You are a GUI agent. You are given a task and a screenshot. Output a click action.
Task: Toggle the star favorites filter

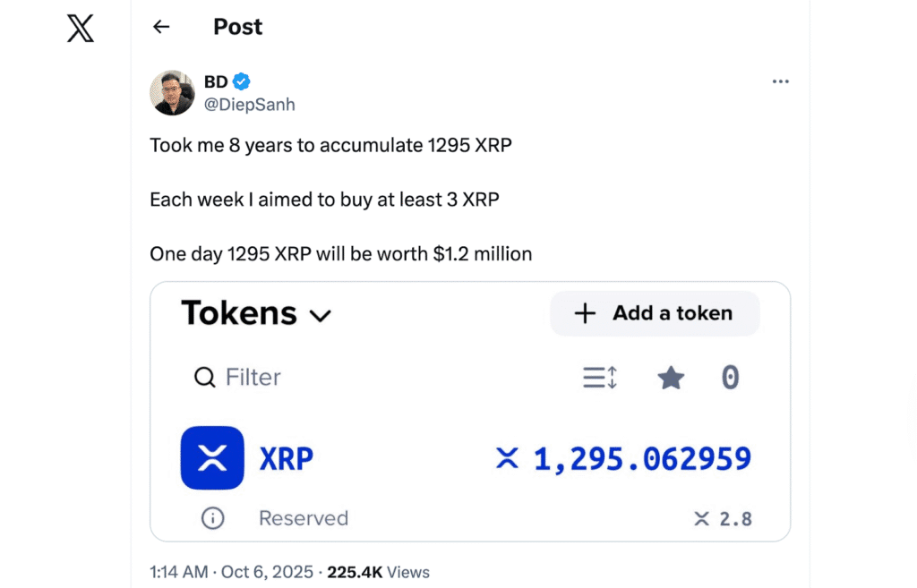671,379
